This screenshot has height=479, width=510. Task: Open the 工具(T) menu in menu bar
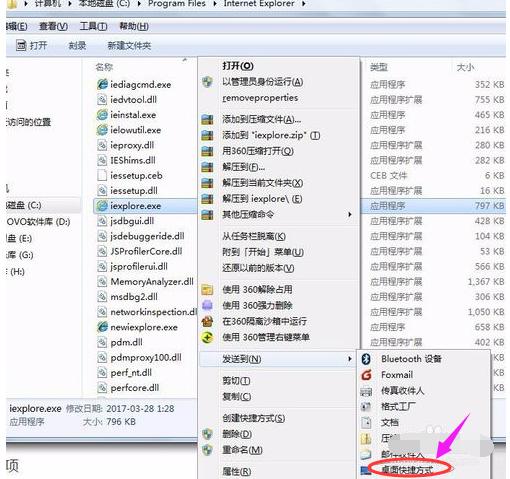tap(93, 26)
